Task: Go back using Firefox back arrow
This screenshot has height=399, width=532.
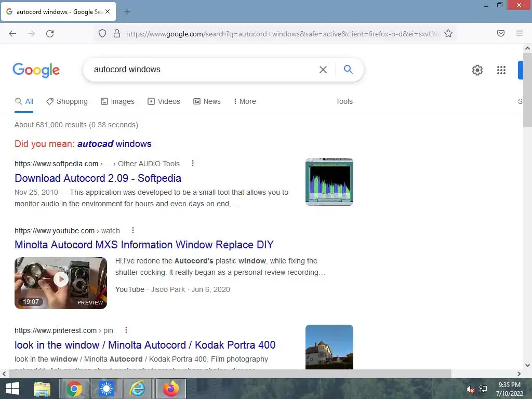Action: tap(12, 34)
